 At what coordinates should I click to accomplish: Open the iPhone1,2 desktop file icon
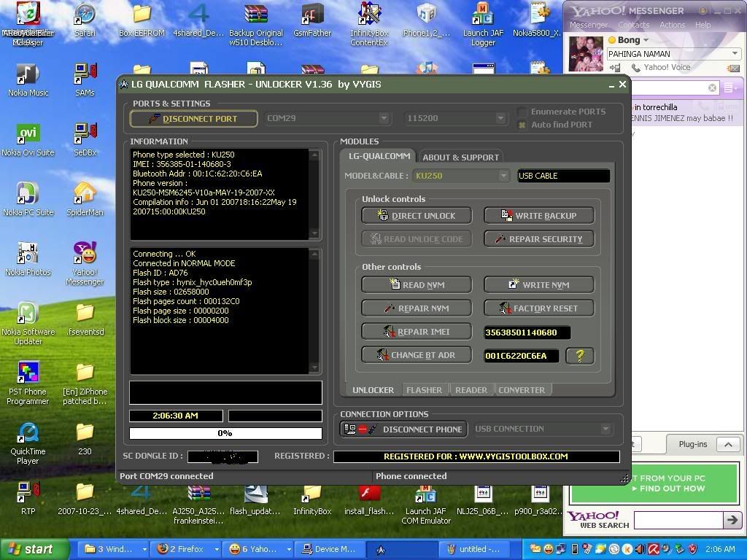click(x=426, y=20)
